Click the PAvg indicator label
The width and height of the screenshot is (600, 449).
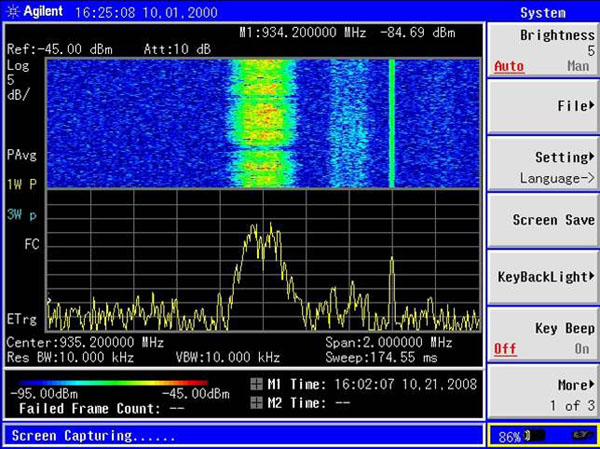(x=22, y=155)
